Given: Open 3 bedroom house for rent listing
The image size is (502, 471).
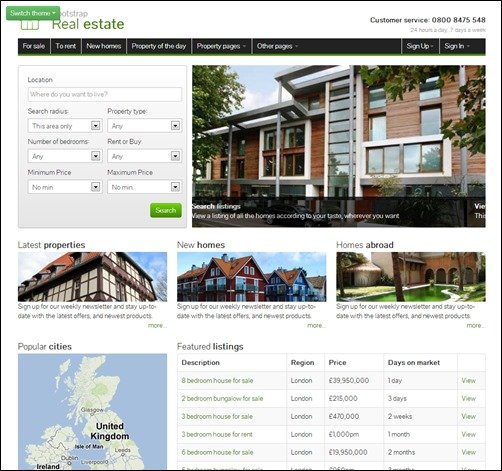Looking at the screenshot, I should (217, 434).
